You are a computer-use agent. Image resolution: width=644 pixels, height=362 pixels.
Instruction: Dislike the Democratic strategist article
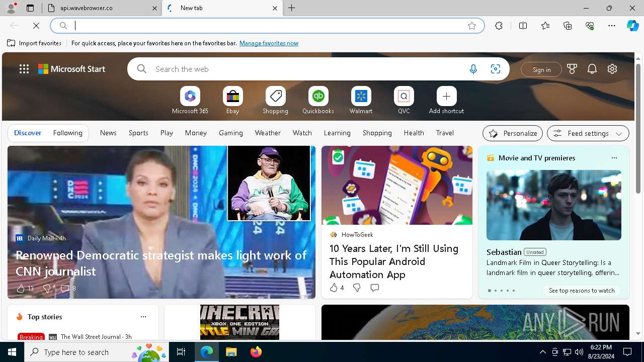(47, 288)
